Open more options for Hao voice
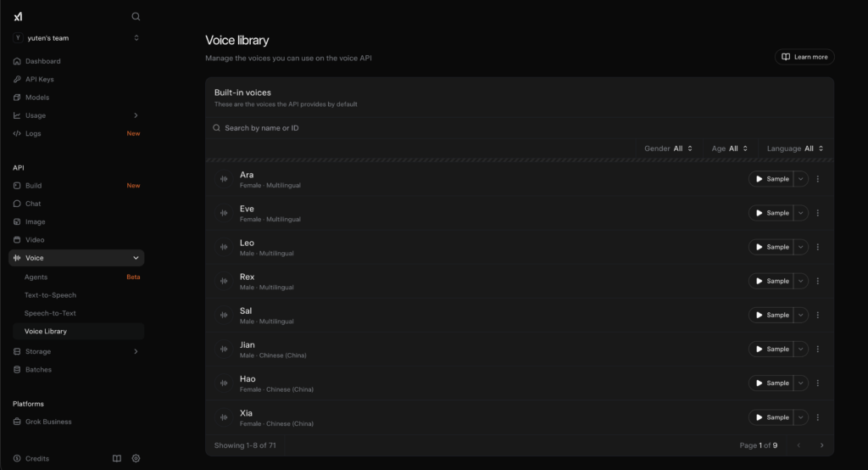 coord(818,383)
